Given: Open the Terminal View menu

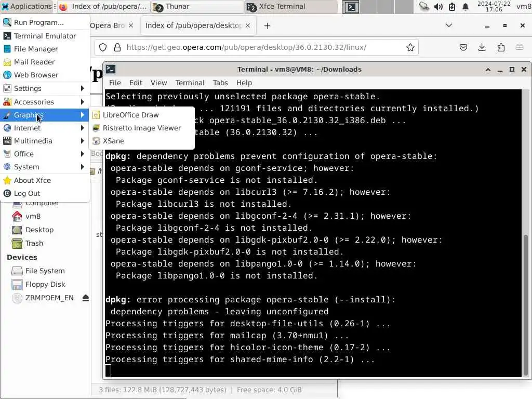Looking at the screenshot, I should click(x=159, y=83).
